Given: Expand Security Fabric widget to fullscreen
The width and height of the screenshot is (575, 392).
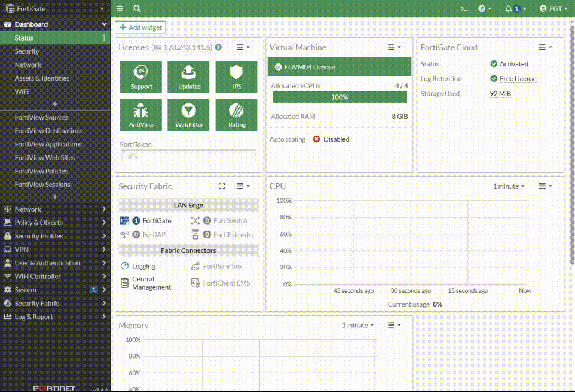Looking at the screenshot, I should (x=222, y=186).
